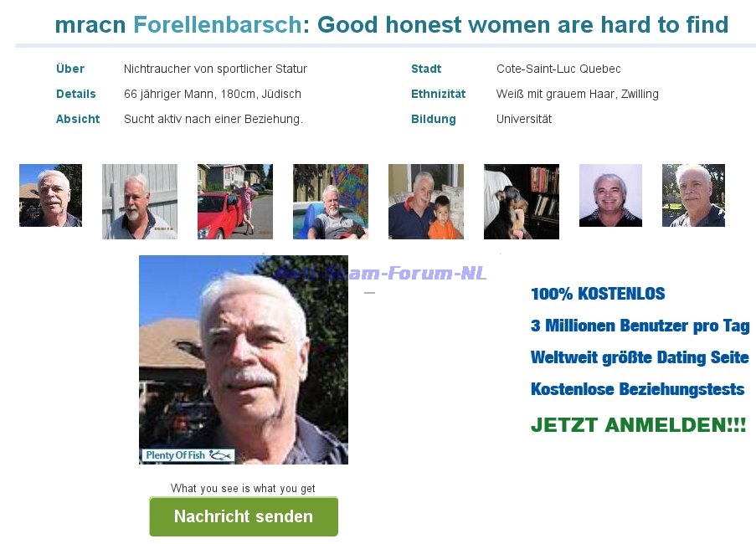756x544 pixels.
Task: Click Weltweit größte Dating Seite text
Action: point(640,357)
